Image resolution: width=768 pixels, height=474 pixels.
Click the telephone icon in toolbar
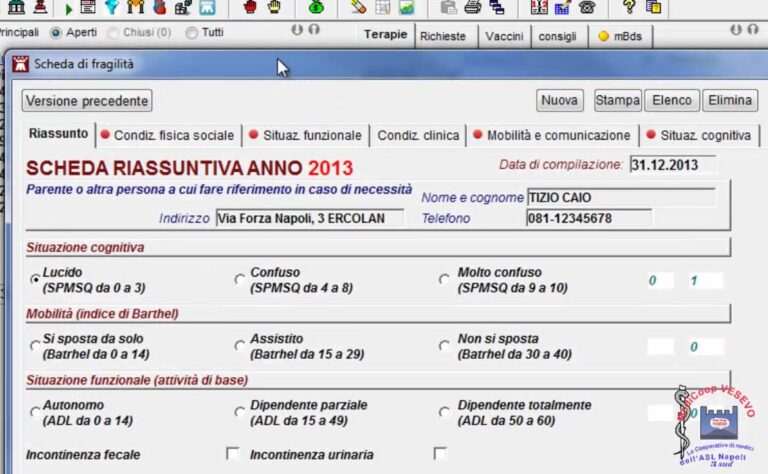(x=587, y=7)
